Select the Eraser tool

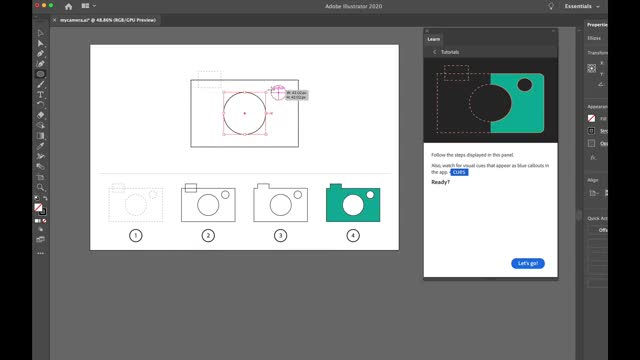(40, 115)
